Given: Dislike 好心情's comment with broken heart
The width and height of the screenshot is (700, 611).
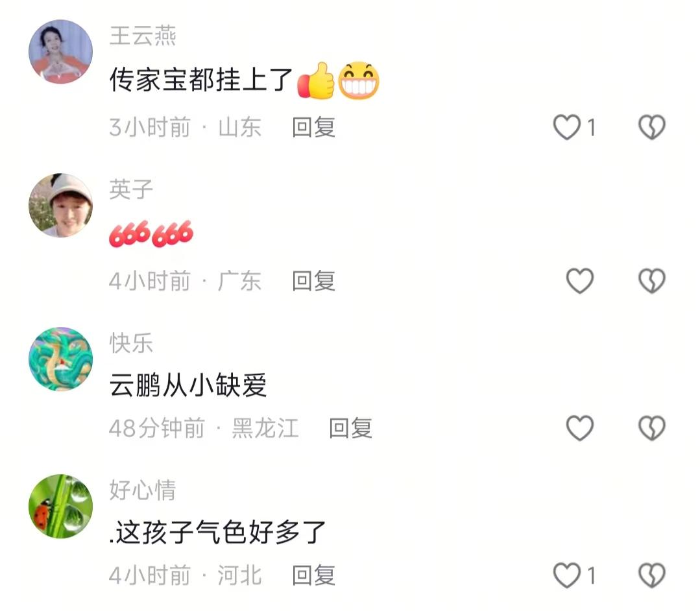Looking at the screenshot, I should [652, 575].
